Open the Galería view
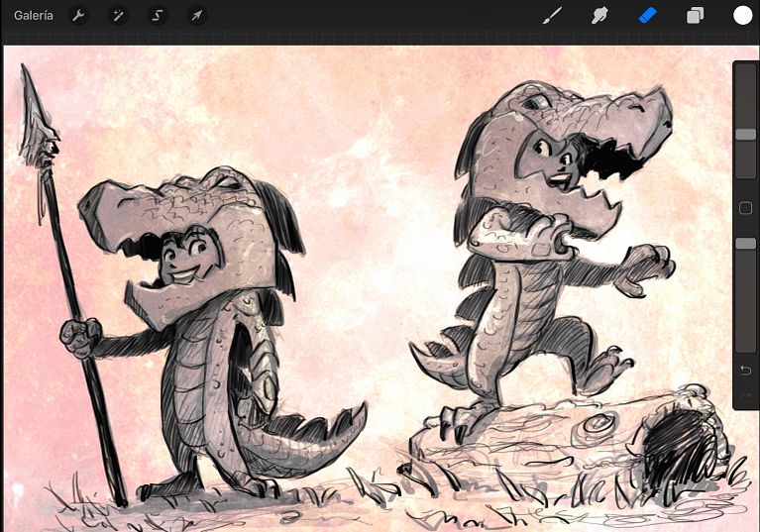Viewport: 760px width, 532px height. point(34,16)
